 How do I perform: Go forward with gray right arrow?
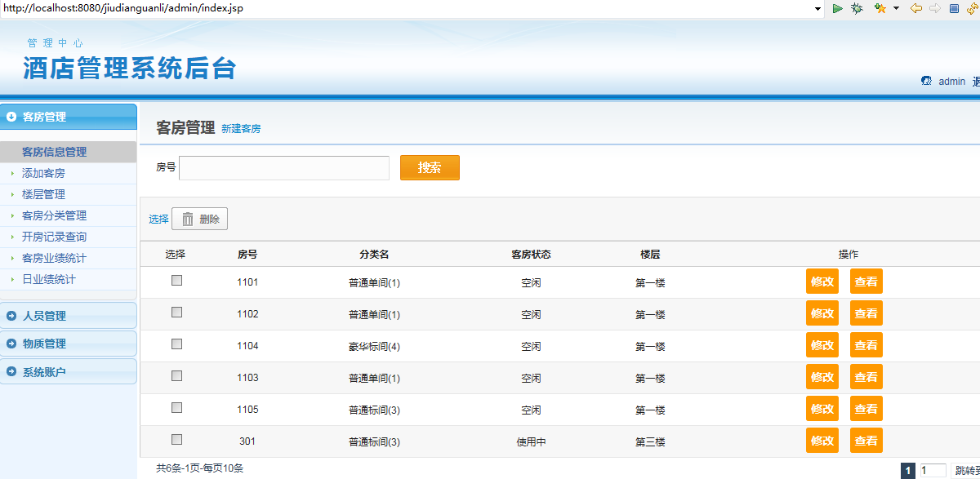pos(935,8)
